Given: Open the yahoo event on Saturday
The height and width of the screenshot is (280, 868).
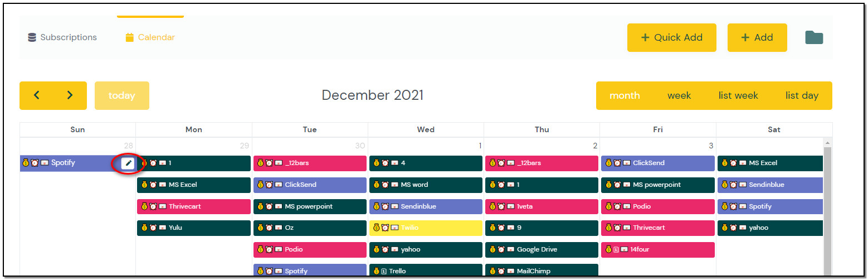Looking at the screenshot, I should click(x=770, y=228).
